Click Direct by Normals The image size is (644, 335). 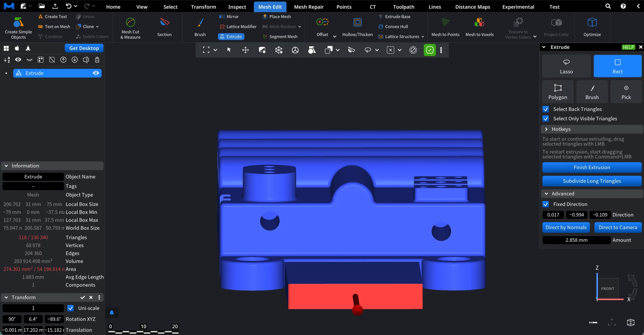(566, 227)
